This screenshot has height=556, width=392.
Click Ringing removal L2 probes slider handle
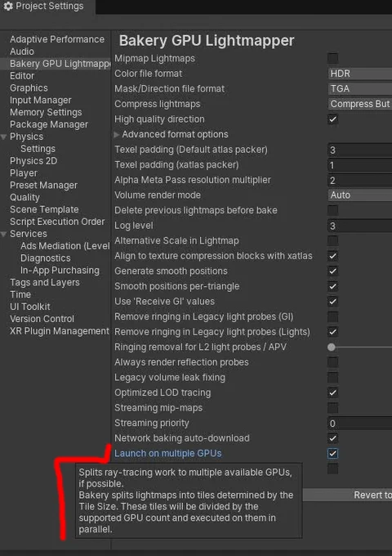331,347
